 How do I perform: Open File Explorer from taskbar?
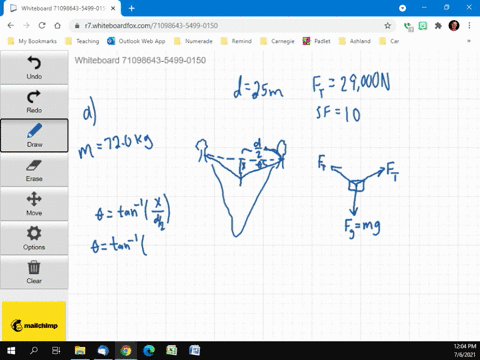(80, 351)
